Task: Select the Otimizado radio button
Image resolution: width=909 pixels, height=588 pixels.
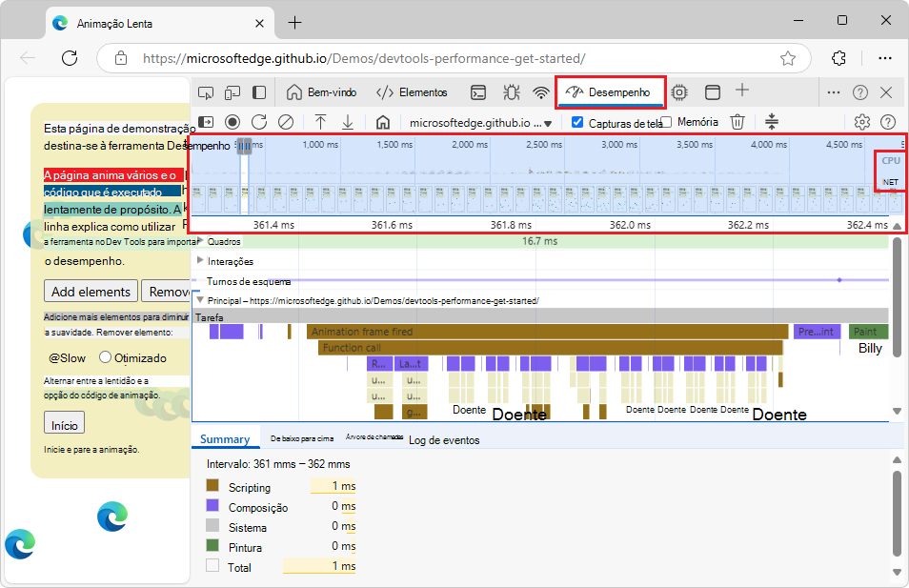Action: click(x=105, y=358)
